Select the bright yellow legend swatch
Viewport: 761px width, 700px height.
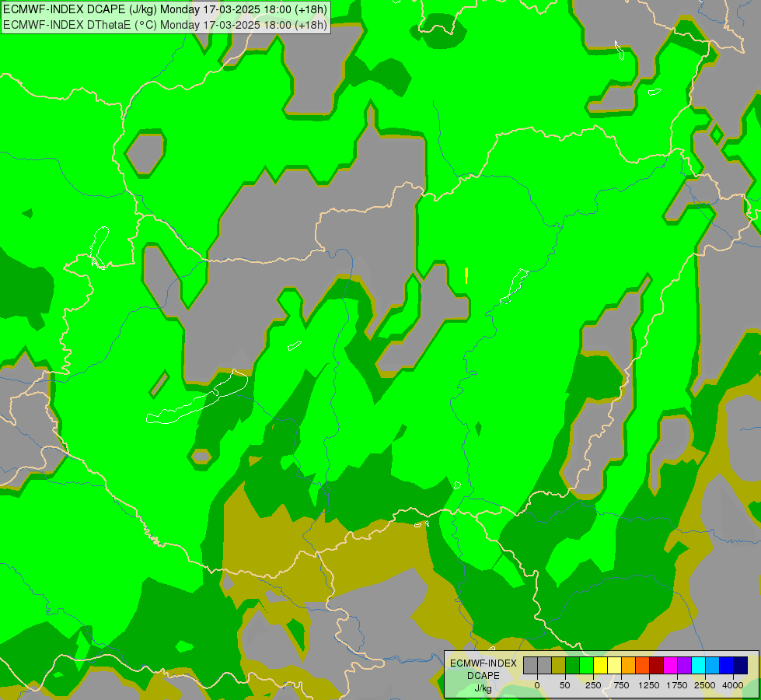pos(601,665)
